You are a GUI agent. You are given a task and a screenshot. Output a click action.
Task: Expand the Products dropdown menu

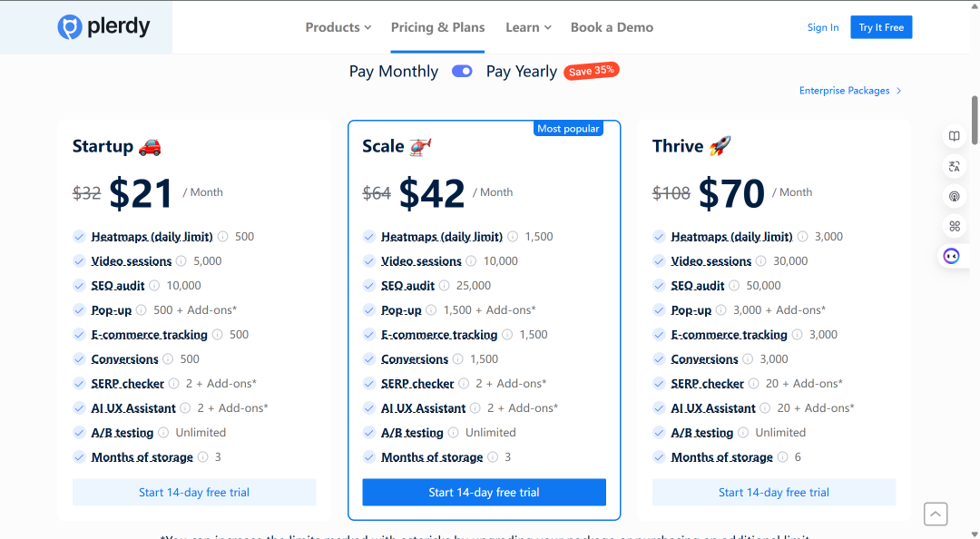point(338,27)
